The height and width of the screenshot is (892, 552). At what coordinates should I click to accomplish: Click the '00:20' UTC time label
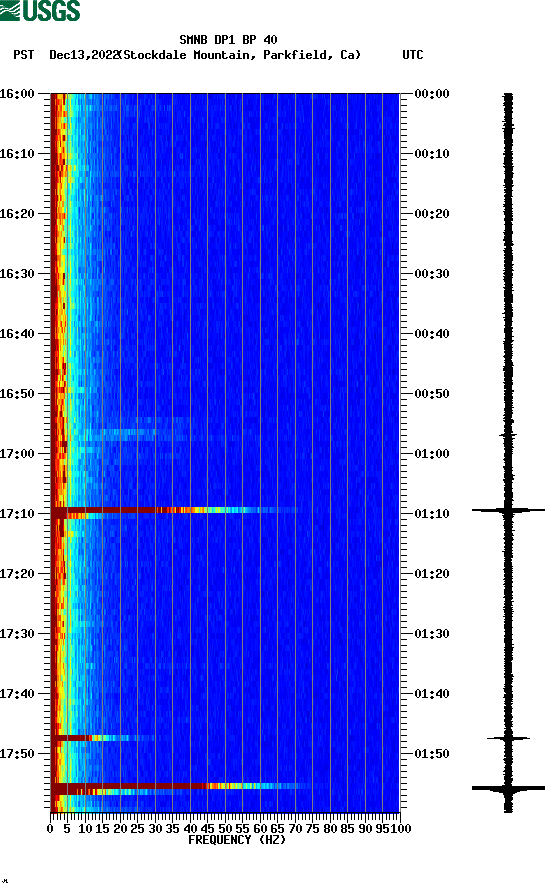432,213
